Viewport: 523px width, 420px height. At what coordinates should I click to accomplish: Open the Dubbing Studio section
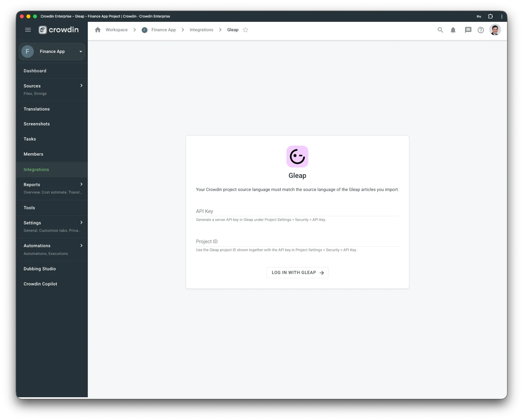[x=40, y=269]
